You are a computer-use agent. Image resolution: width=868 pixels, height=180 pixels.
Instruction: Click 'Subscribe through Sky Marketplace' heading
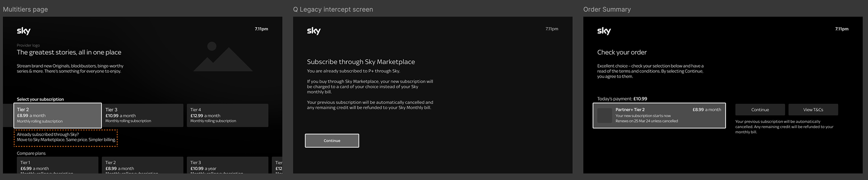pos(361,62)
